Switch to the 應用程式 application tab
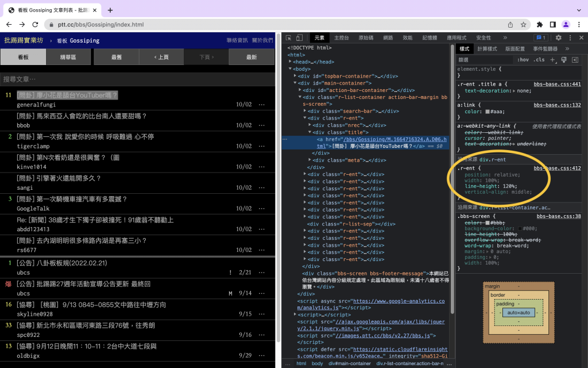Viewport: 588px width, 368px height. (457, 37)
